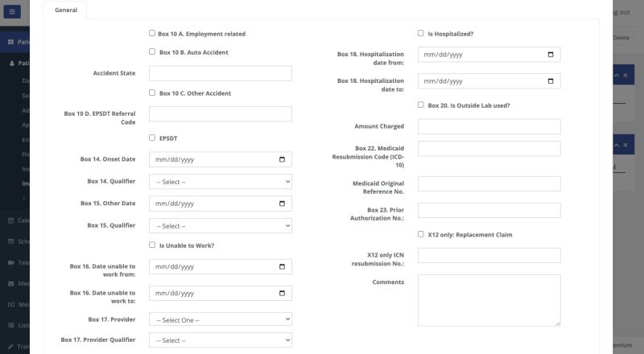The width and height of the screenshot is (644, 354).
Task: Focus the Amount Charged input field
Action: 489,126
